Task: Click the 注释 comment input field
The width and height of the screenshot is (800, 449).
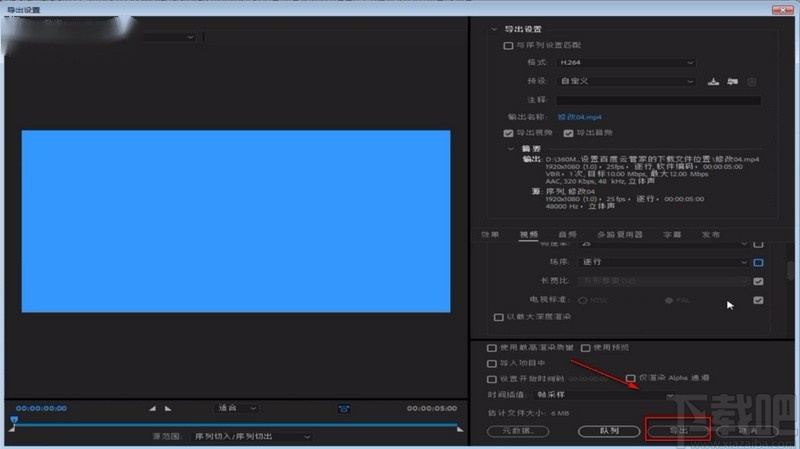Action: tap(659, 100)
